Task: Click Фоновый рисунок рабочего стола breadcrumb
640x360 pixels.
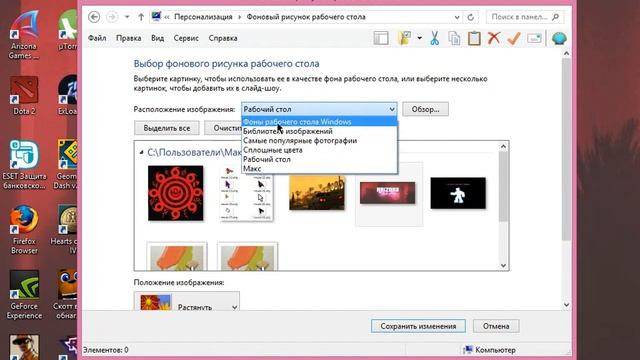Action: tap(306, 17)
